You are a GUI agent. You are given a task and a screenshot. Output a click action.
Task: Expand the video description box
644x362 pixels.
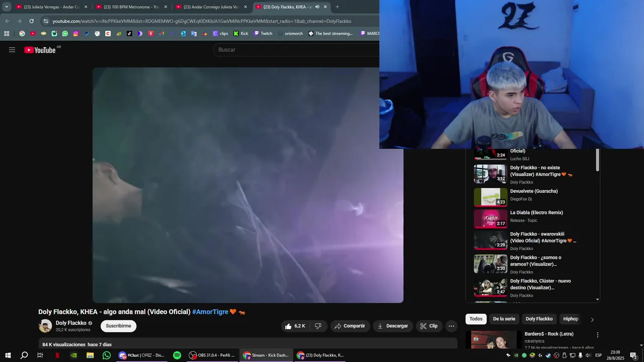248,344
